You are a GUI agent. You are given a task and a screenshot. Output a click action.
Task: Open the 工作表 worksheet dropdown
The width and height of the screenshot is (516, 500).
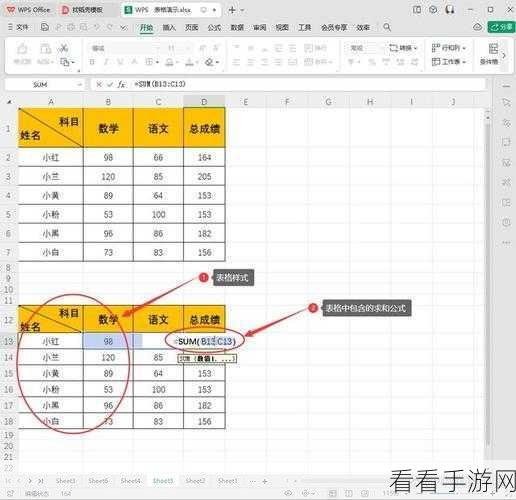tap(448, 62)
